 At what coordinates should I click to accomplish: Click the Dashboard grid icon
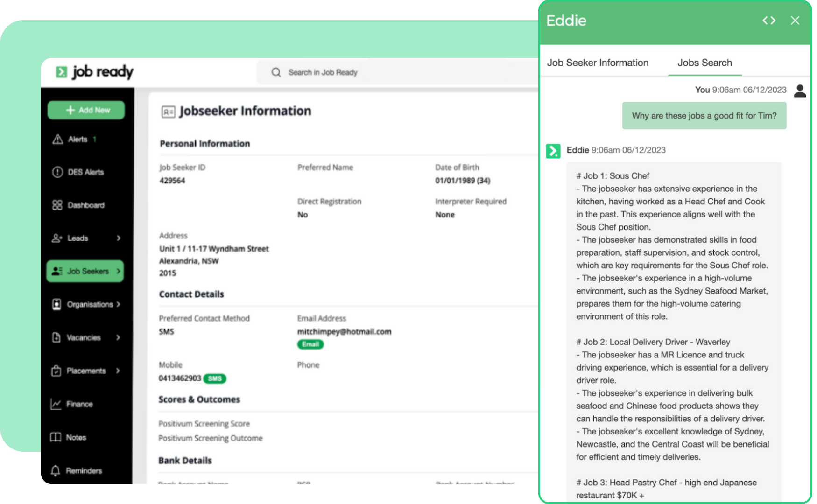point(57,205)
